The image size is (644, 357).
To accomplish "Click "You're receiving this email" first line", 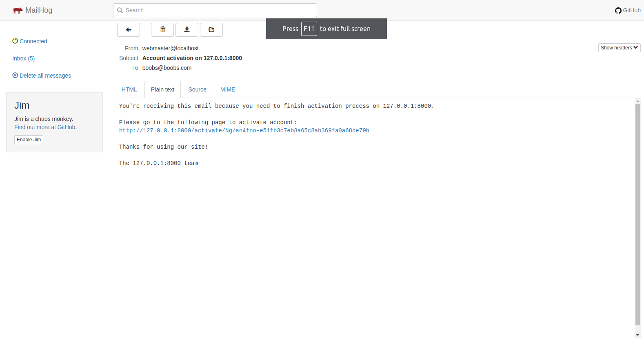I will coord(277,106).
